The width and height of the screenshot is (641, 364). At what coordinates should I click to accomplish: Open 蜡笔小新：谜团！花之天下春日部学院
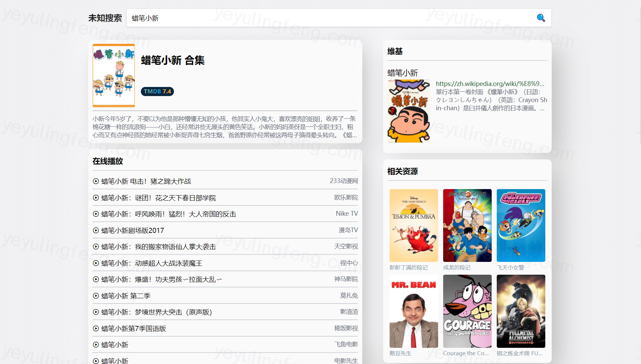159,198
